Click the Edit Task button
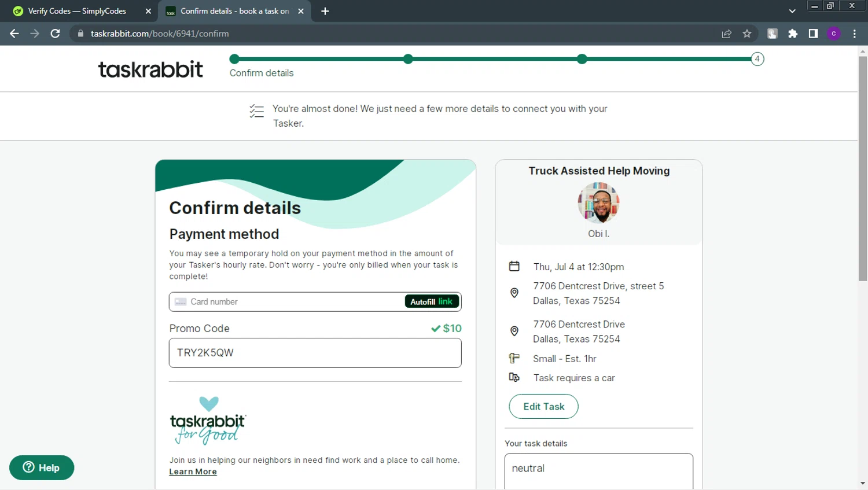Image resolution: width=868 pixels, height=490 pixels. point(543,407)
